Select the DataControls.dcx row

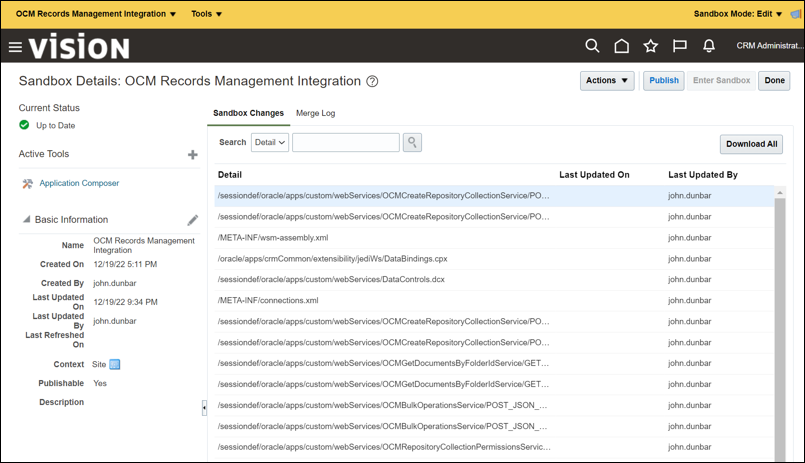pos(494,280)
